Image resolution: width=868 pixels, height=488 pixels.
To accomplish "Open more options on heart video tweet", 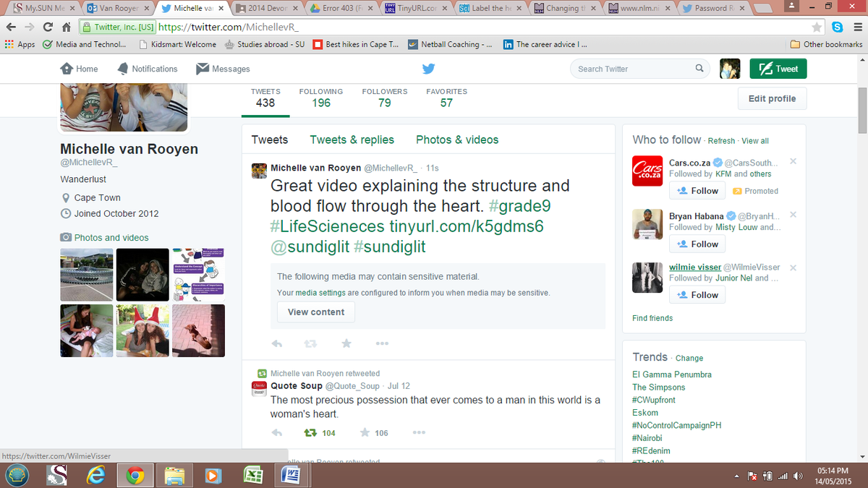I will tap(380, 343).
